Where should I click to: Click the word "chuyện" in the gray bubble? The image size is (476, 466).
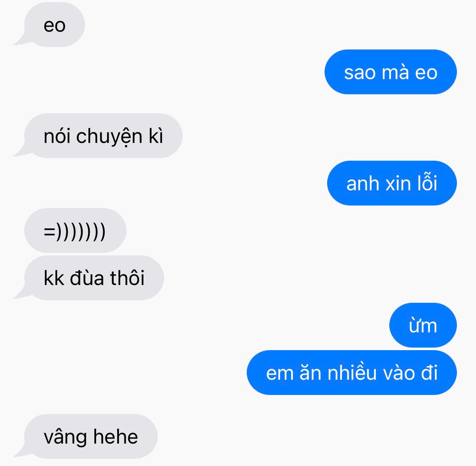coord(109,137)
